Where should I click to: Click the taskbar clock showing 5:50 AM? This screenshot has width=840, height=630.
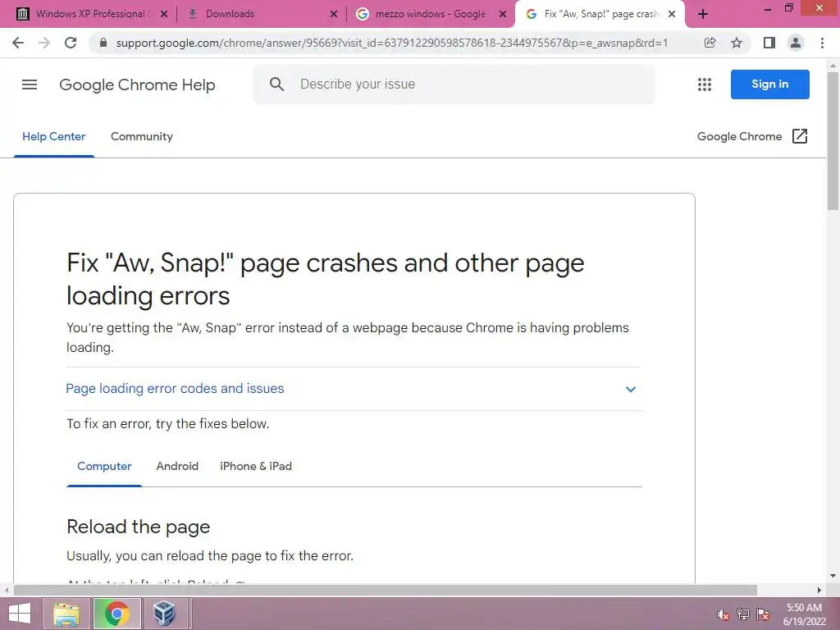[804, 614]
